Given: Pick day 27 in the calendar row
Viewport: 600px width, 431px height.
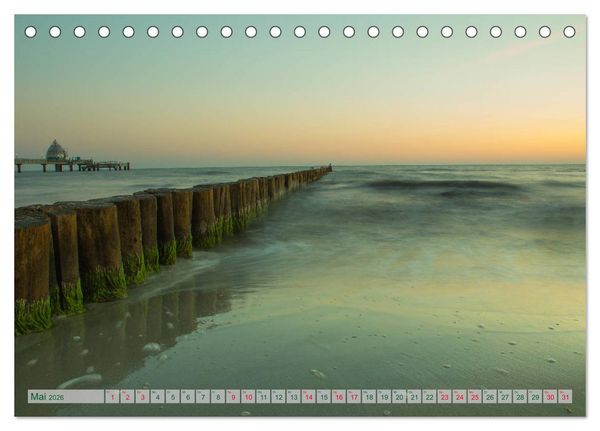Looking at the screenshot, I should coord(505,397).
